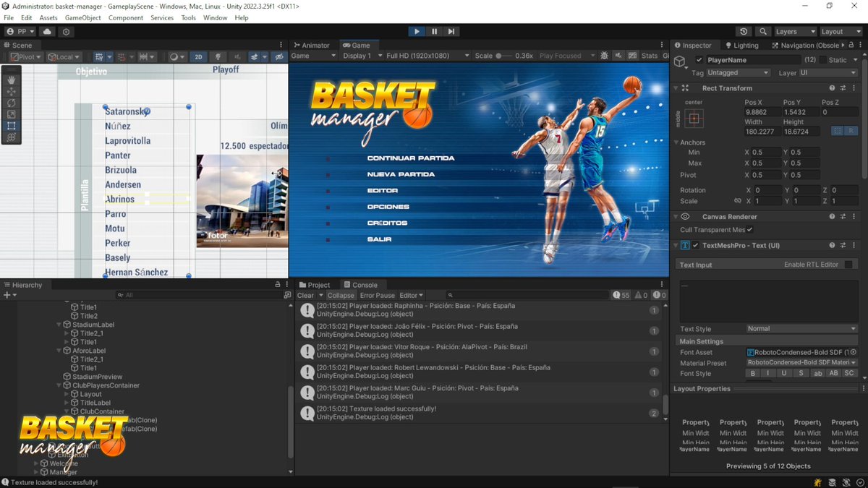Open the Component menu
The width and height of the screenshot is (868, 488).
126,17
